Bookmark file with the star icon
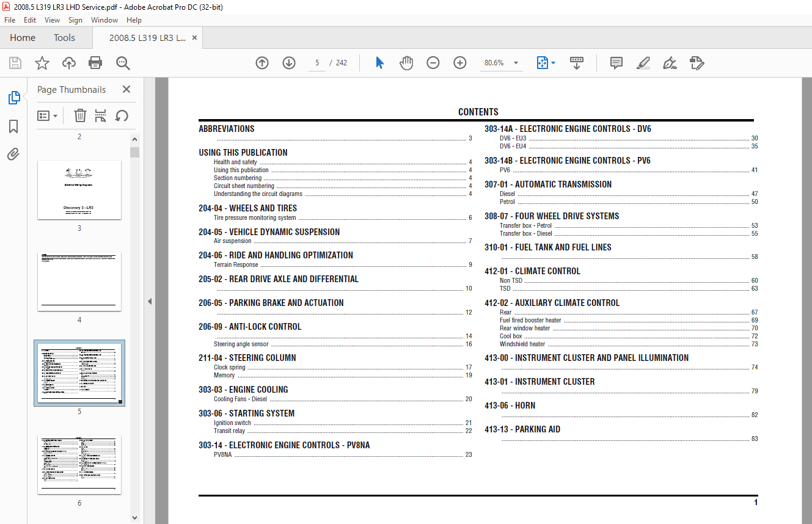This screenshot has height=524, width=812. point(42,63)
